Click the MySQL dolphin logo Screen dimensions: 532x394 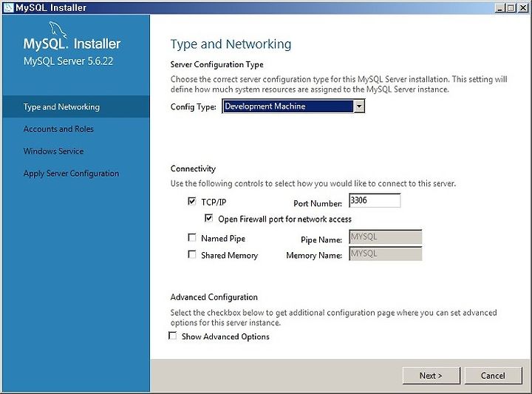point(58,30)
